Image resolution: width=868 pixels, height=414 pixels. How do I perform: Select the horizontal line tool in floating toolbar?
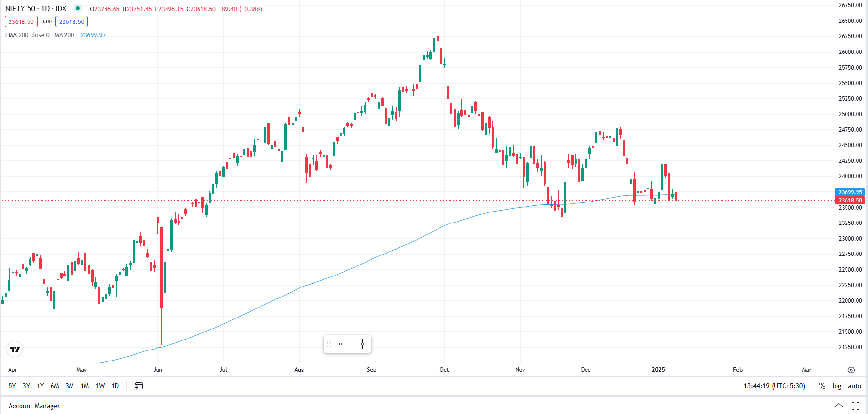(344, 344)
